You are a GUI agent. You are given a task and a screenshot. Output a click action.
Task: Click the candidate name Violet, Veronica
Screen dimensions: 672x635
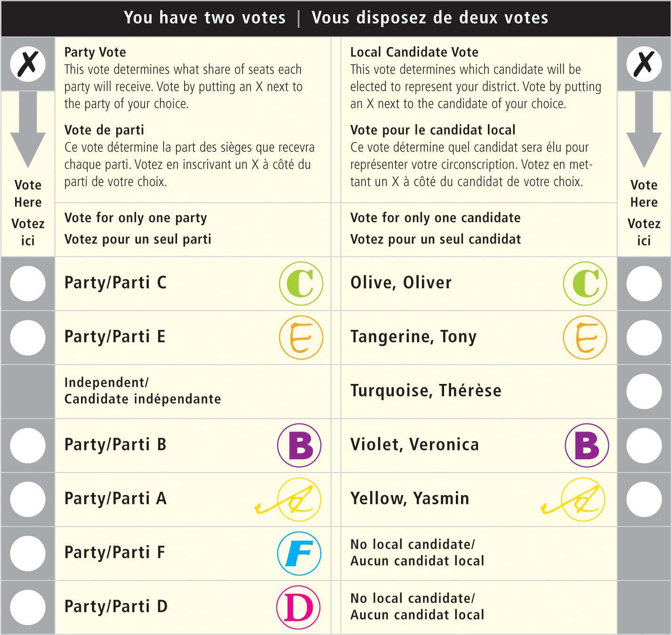coord(414,445)
